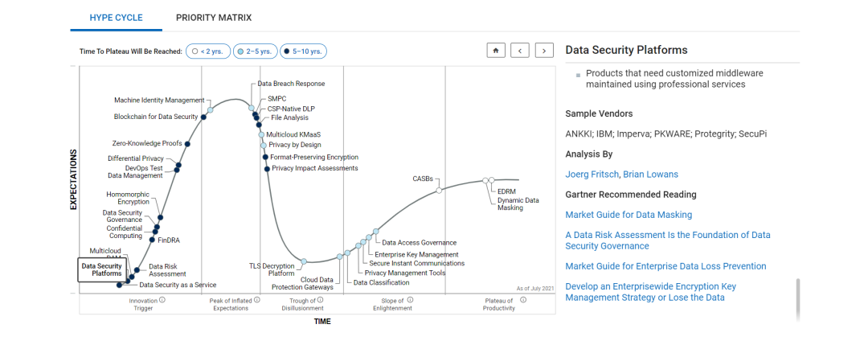Image resolution: width=868 pixels, height=341 pixels.
Task: Select the CASBs marker on the curve
Action: click(439, 190)
